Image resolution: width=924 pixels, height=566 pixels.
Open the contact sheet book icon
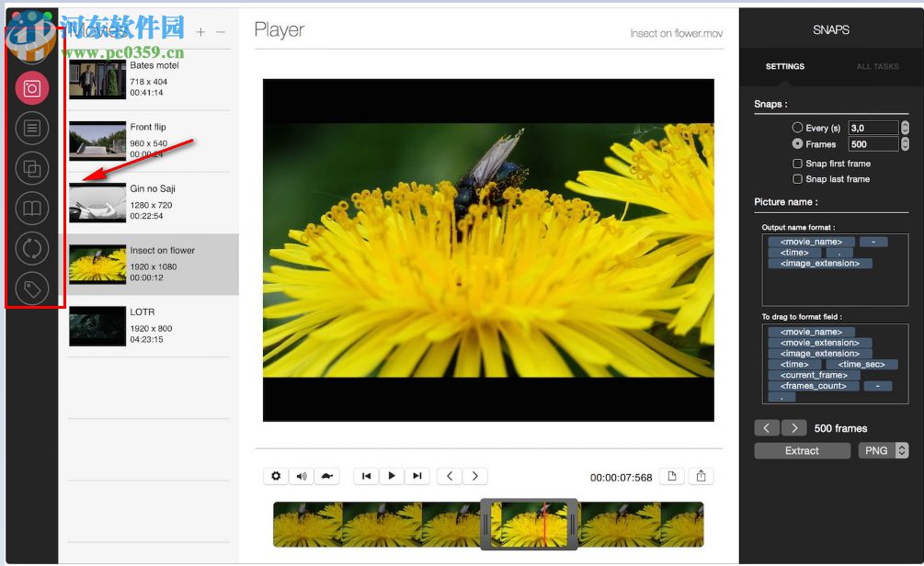tap(31, 208)
